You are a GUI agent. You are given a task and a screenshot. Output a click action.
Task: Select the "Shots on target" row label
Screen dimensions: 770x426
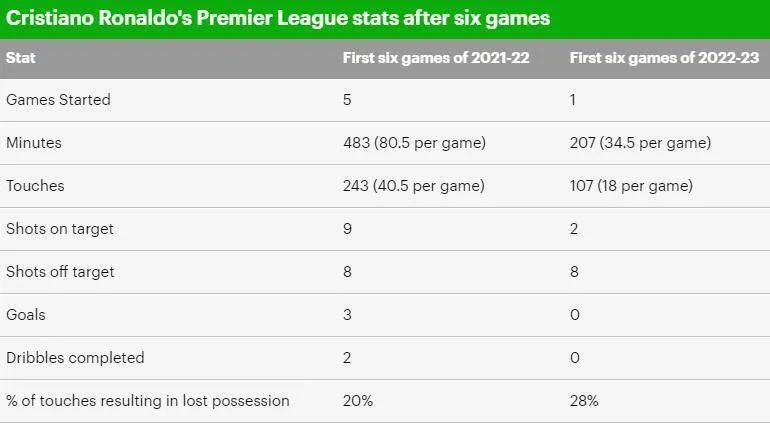tap(60, 229)
